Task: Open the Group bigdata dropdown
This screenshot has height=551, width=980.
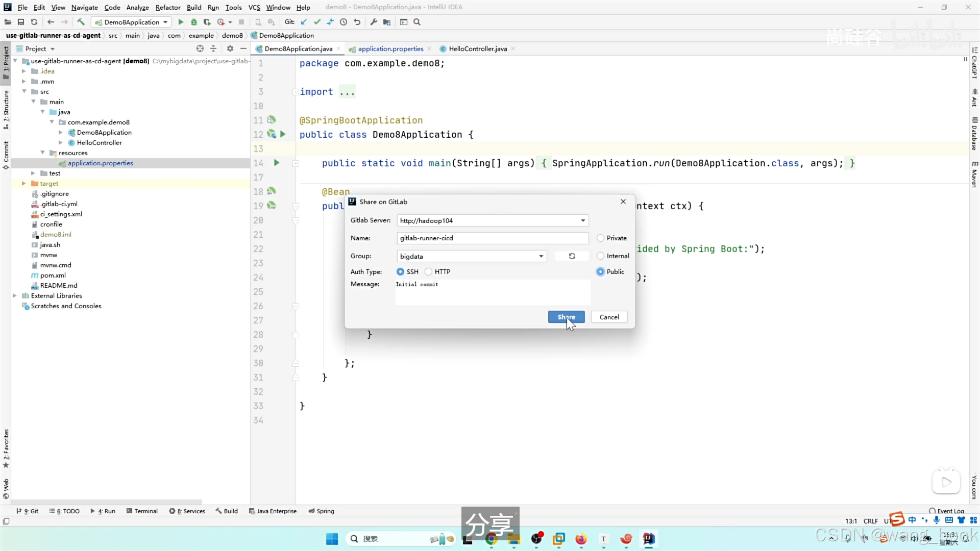Action: (541, 256)
